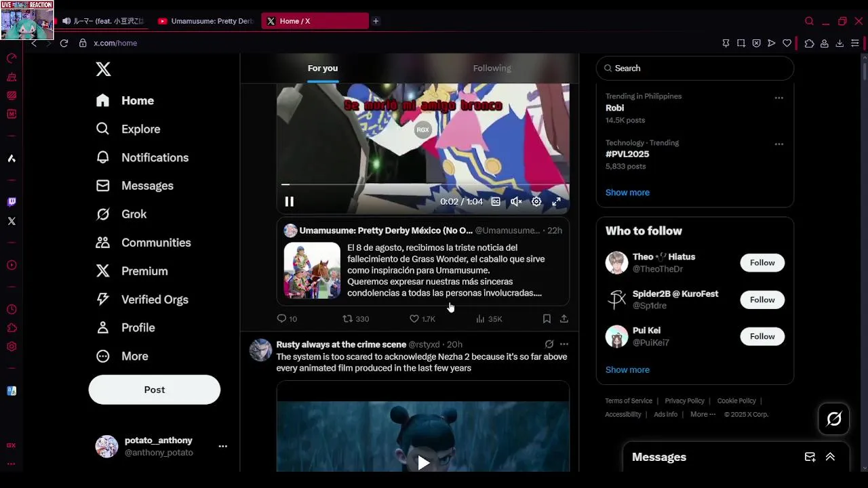Open the Terms of Service link
Image resolution: width=868 pixels, height=488 pixels.
[629, 401]
